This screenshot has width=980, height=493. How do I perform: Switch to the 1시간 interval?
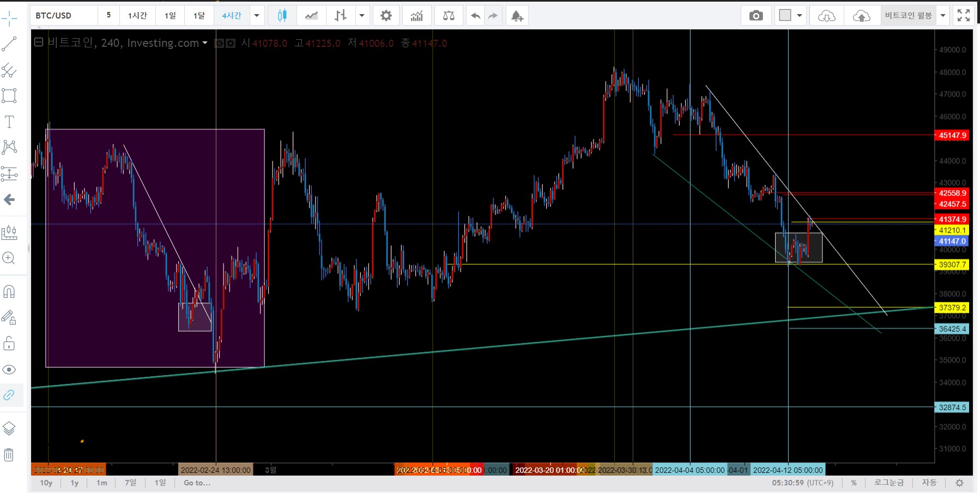click(x=137, y=16)
